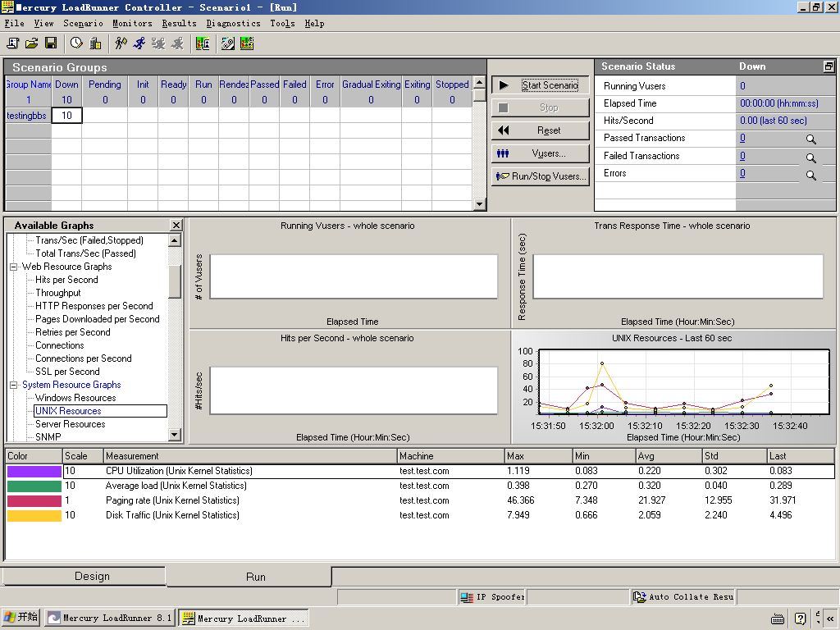Expand hidden tray icons with the chevron
The width and height of the screenshot is (840, 630).
(x=830, y=619)
